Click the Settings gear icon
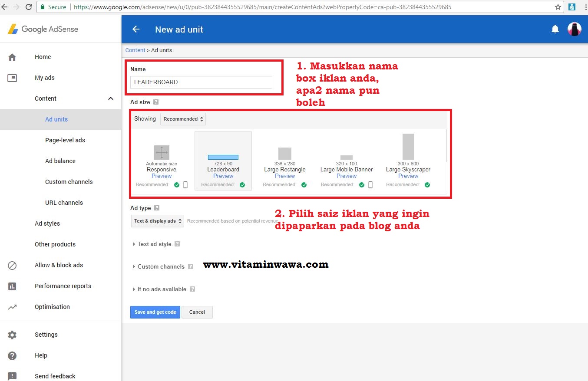Image resolution: width=588 pixels, height=381 pixels. pos(12,335)
